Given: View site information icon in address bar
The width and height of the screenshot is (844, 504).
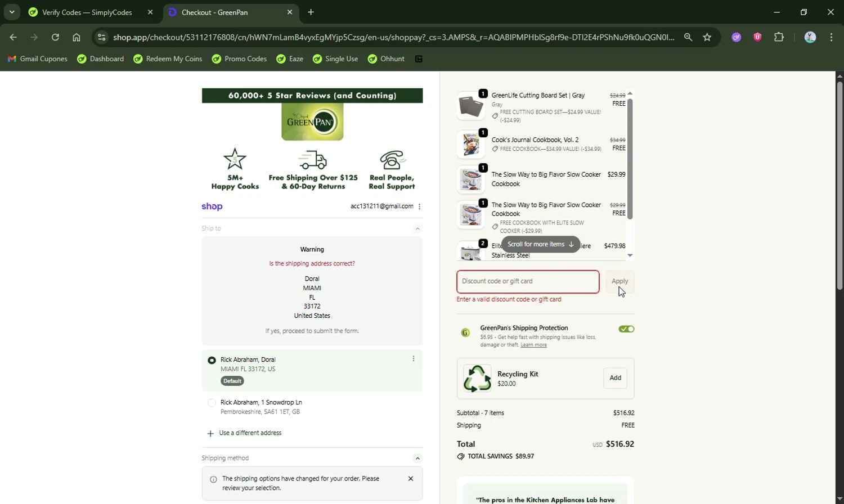Looking at the screenshot, I should 101,37.
